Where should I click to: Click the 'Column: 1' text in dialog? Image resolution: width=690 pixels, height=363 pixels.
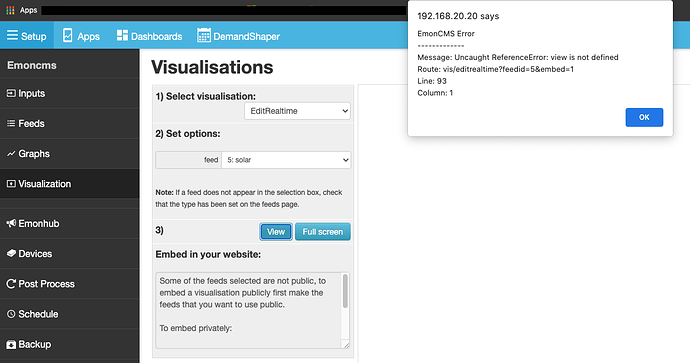[435, 93]
